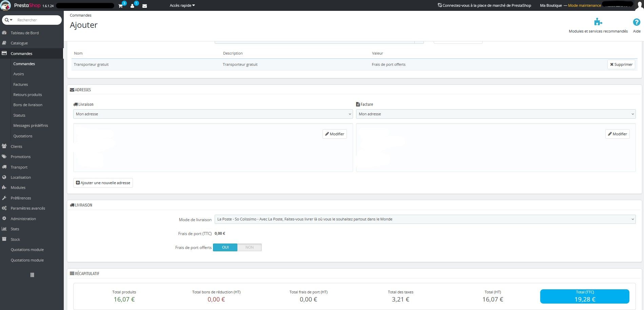The height and width of the screenshot is (310, 644).
Task: Expand the Facture address dropdown
Action: [495, 114]
